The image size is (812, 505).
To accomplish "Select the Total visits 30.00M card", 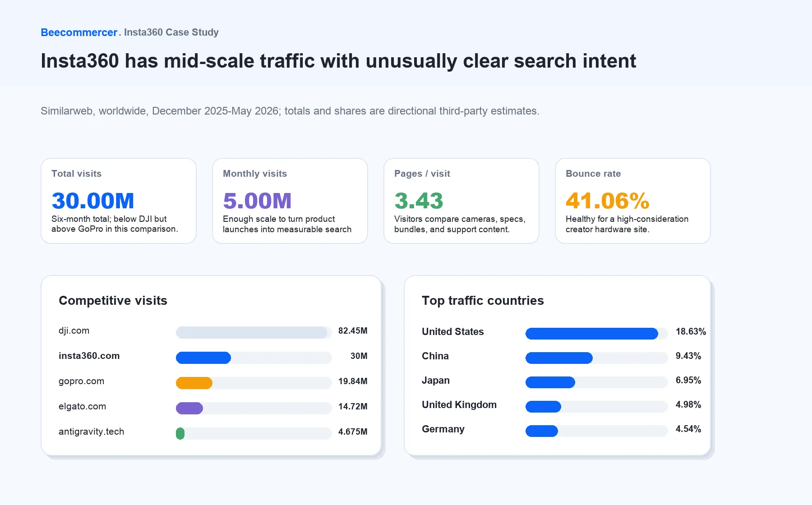I will [x=119, y=201].
